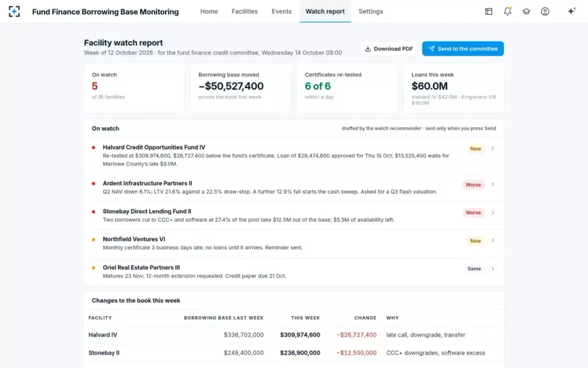Expand Oriel Real Estate Partners III chevron
The image size is (588, 368).
coord(492,269)
